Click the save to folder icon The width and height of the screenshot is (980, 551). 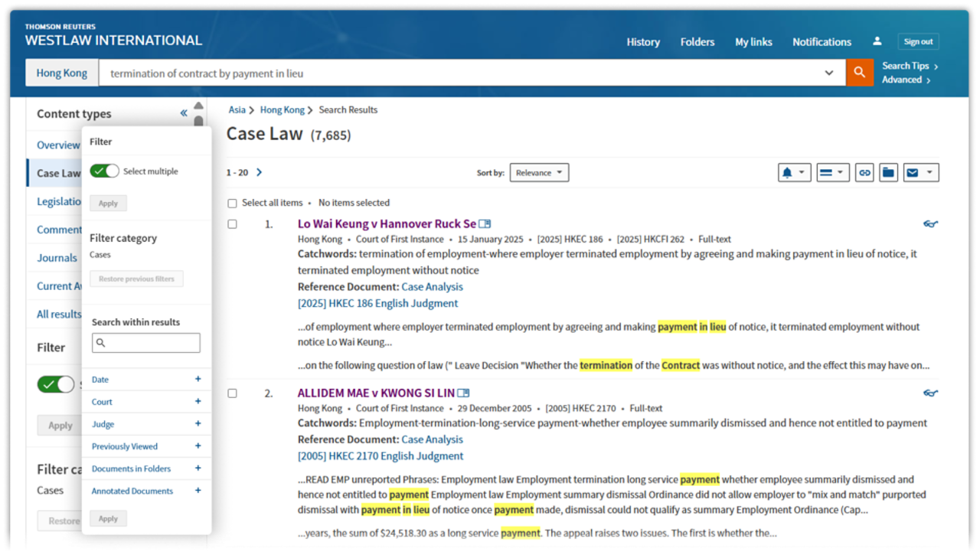(x=888, y=173)
